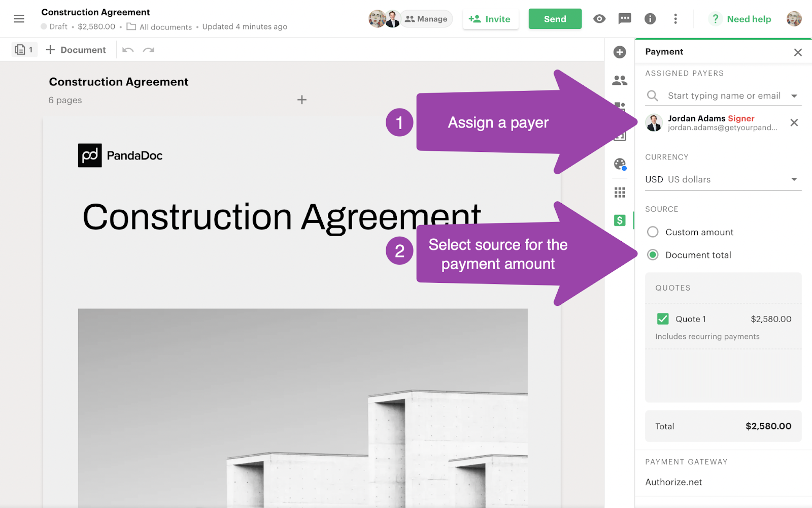Screen dimensions: 812x508
Task: Open the document info icon
Action: coord(650,19)
